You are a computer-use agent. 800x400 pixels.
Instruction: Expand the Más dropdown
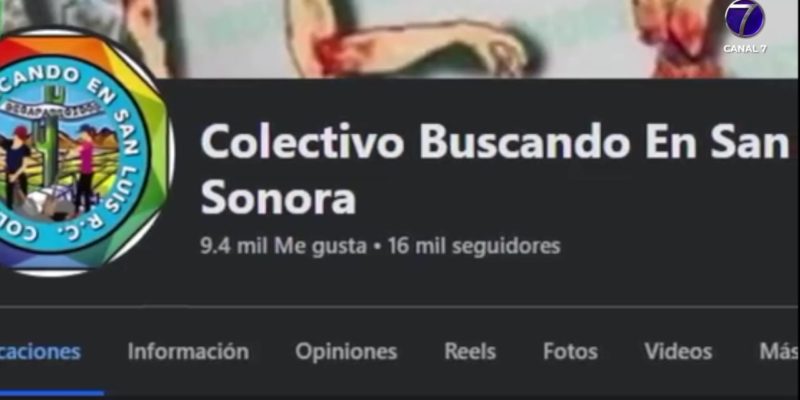(779, 352)
